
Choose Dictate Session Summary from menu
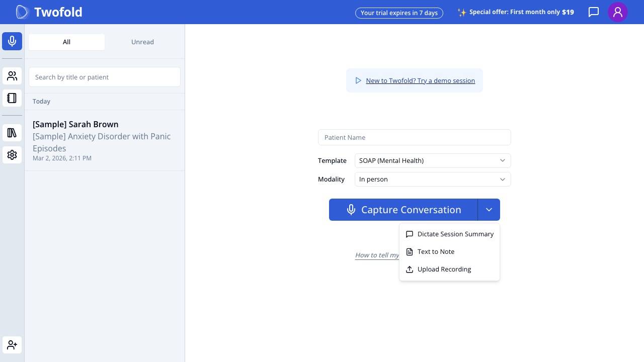455,234
